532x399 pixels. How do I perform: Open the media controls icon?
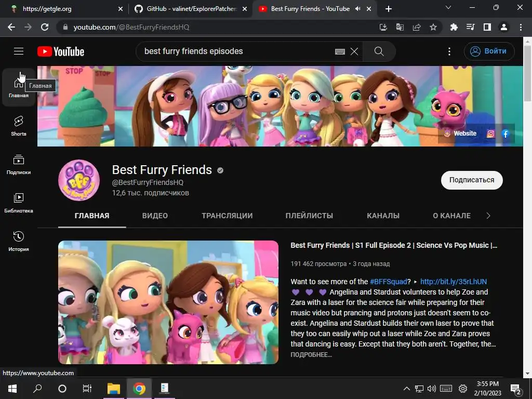[x=470, y=27]
